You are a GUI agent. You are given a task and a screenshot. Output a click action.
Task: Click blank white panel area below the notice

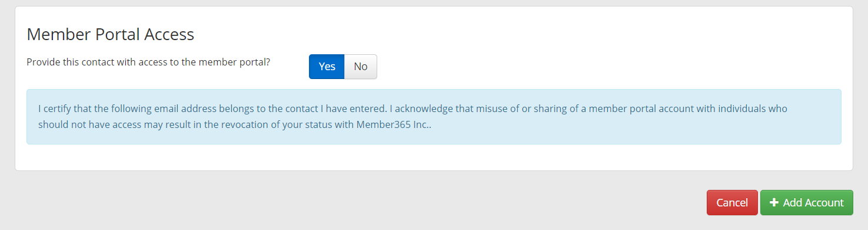click(434, 157)
